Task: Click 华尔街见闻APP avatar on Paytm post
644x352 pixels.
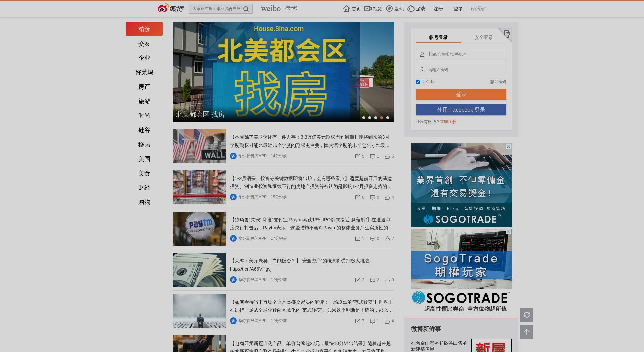Action: click(233, 238)
